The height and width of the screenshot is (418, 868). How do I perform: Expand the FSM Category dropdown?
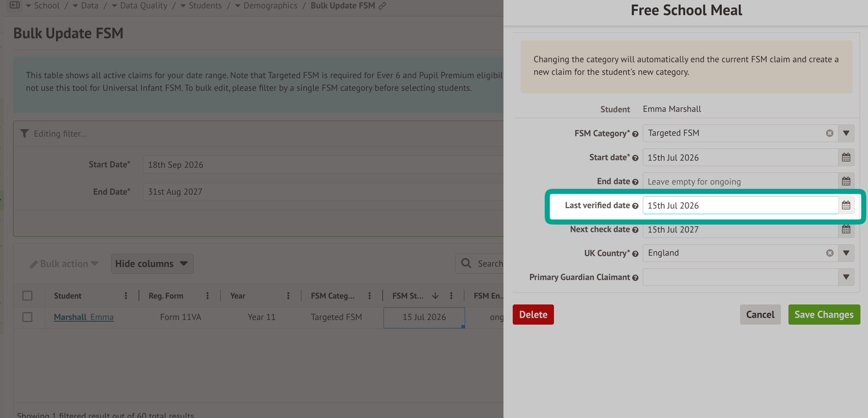pos(846,133)
